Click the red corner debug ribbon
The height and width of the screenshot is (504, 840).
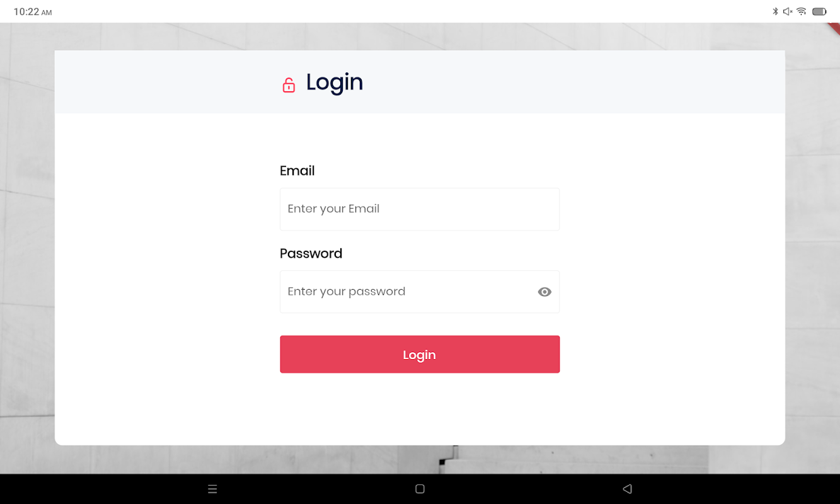[x=834, y=28]
